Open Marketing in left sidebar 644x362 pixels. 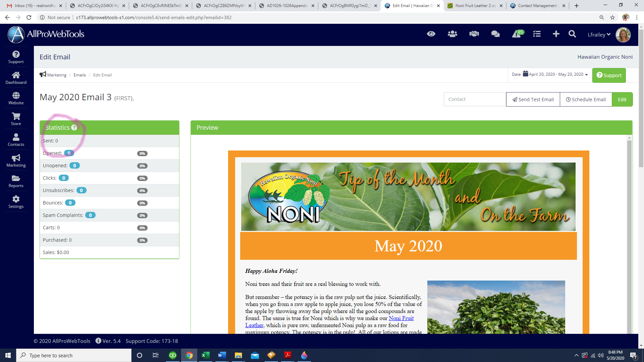coord(16,161)
